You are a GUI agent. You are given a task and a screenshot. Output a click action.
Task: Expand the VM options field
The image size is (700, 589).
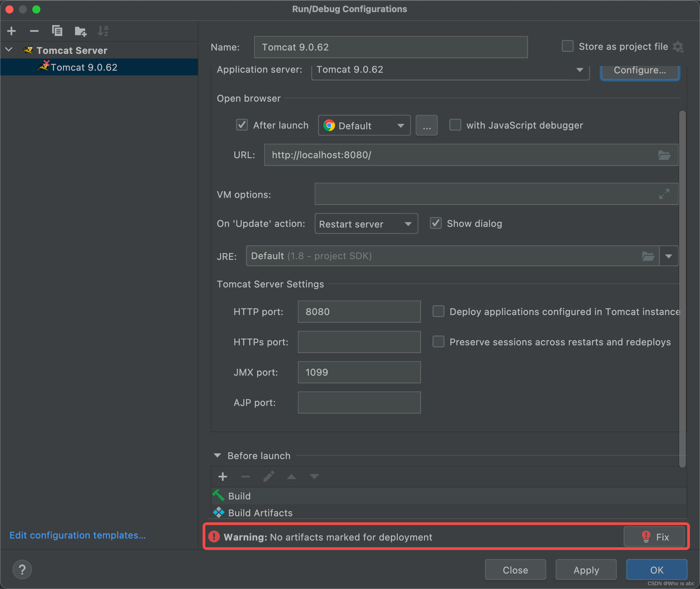664,194
